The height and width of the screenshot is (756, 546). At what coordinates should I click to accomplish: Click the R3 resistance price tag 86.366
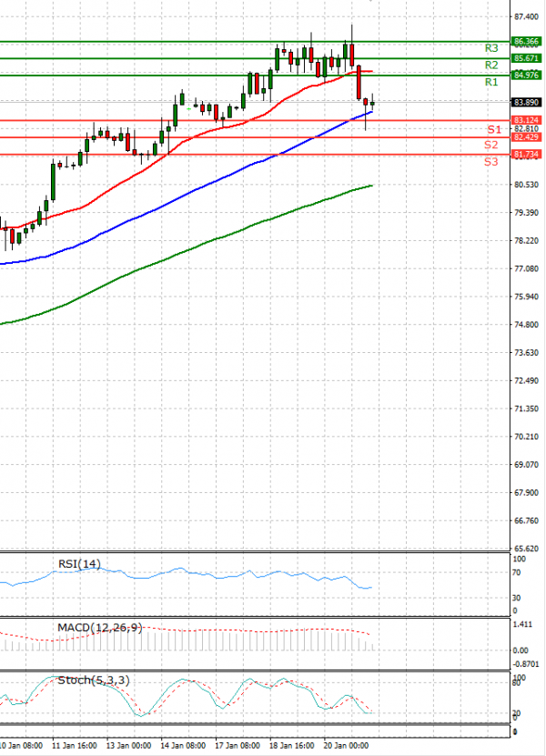[x=526, y=42]
